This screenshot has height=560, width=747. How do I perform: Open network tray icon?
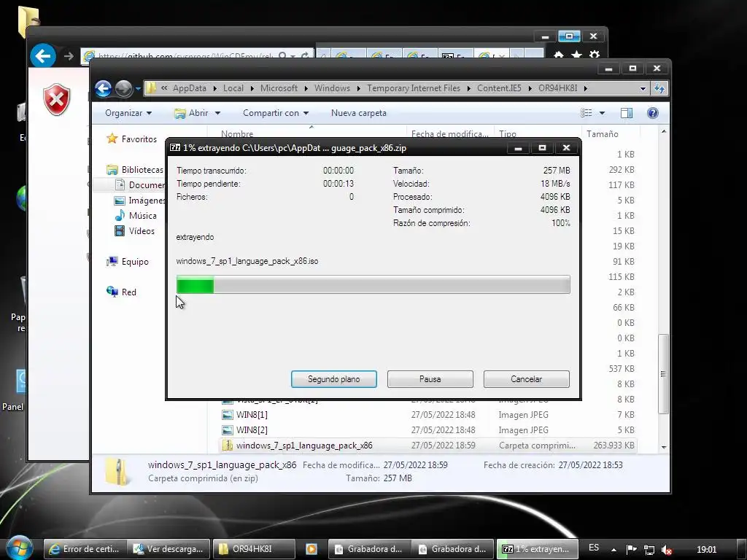[649, 550]
